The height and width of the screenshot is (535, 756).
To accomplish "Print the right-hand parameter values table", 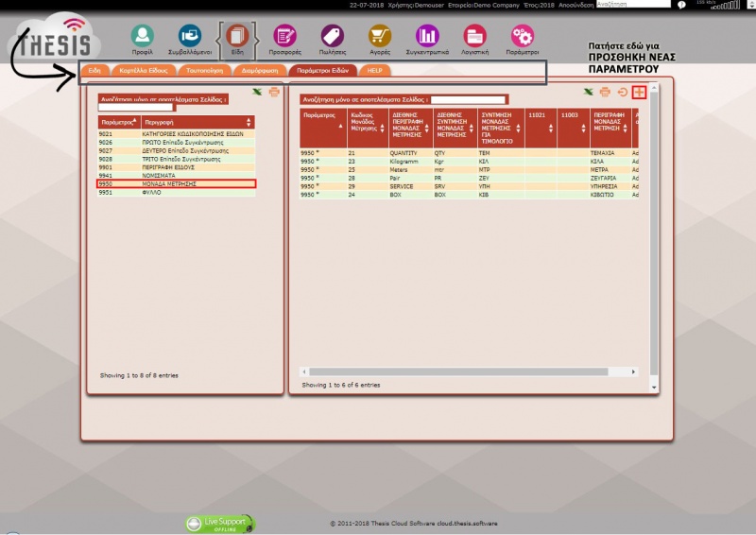I will [x=605, y=92].
